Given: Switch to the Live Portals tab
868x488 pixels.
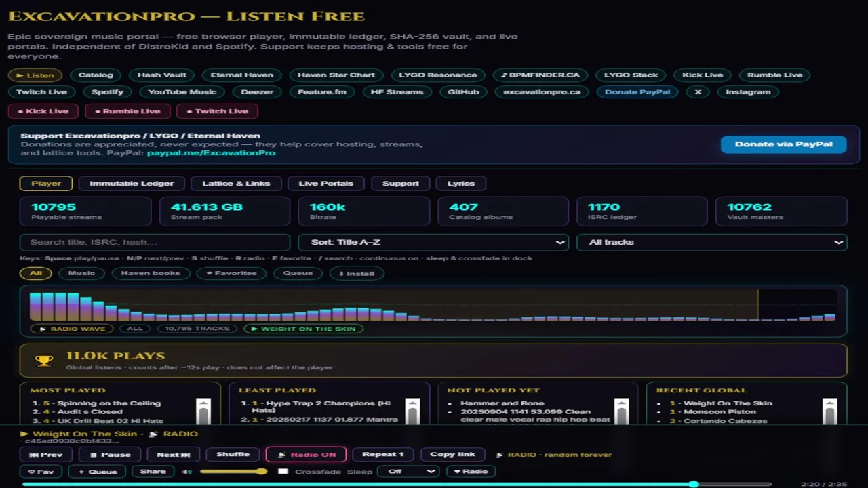Looking at the screenshot, I should tap(325, 183).
